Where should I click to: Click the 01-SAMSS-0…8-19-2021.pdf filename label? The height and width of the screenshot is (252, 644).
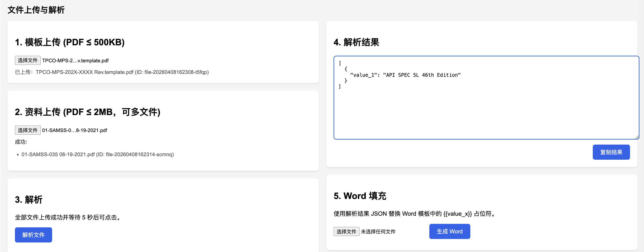[x=75, y=130]
